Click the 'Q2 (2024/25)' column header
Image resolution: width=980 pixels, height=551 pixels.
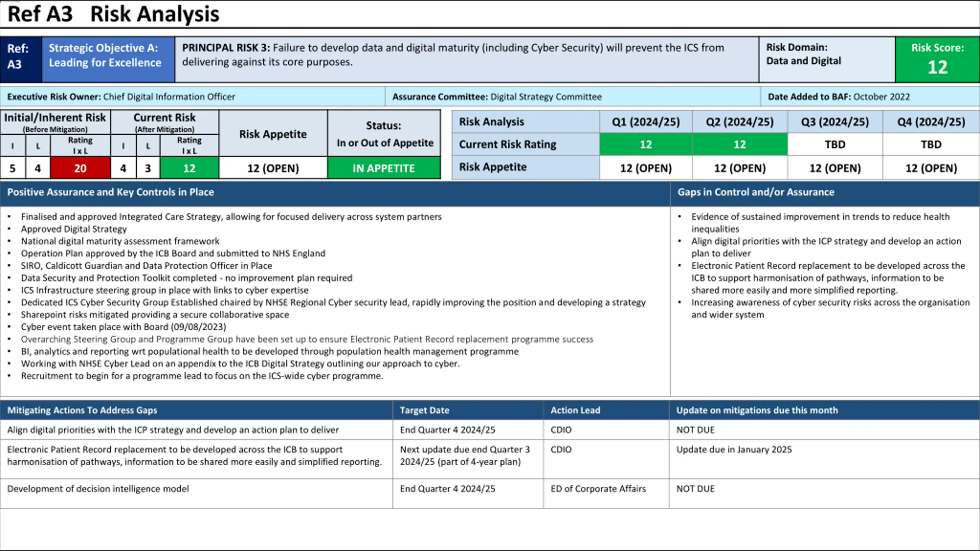click(x=740, y=122)
